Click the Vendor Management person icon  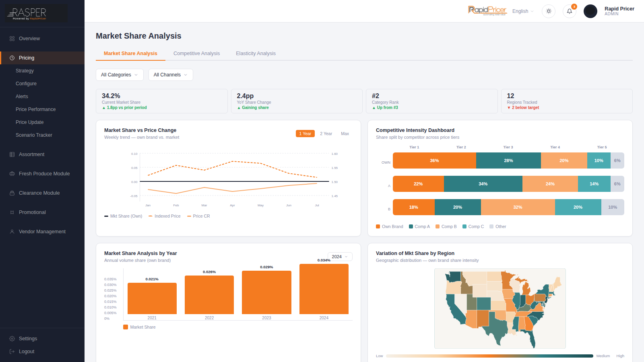point(12,232)
